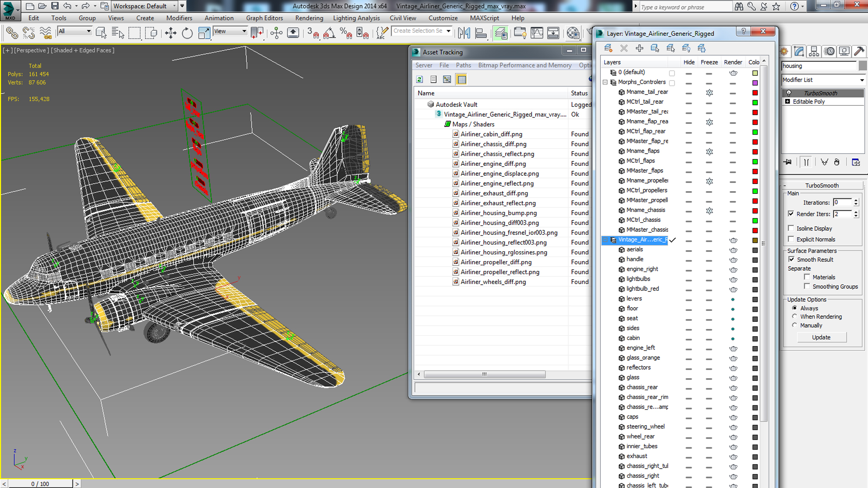
Task: Click purple color swatch of Morphs_Controlers layer
Action: pos(755,83)
